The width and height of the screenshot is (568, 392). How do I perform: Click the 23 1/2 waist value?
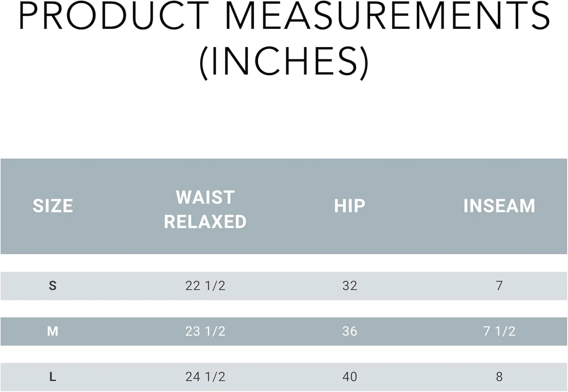(x=205, y=331)
